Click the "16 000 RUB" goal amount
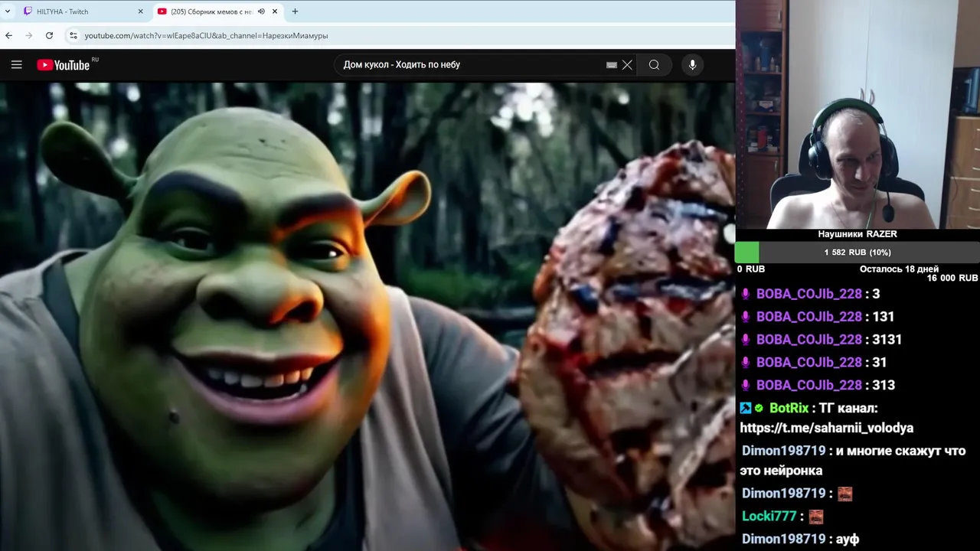This screenshot has height=551, width=980. coord(952,279)
